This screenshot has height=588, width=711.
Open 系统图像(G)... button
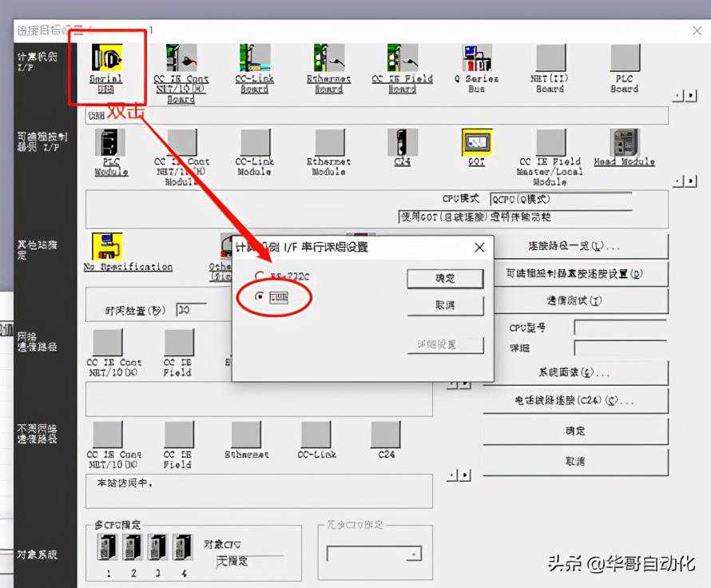(x=574, y=372)
